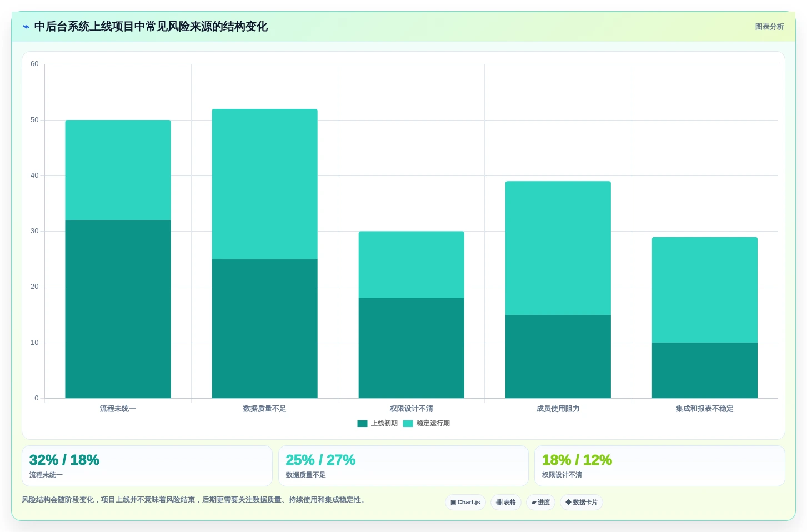Click the y-axis tick label 50
Image resolution: width=807 pixels, height=532 pixels.
(34, 120)
